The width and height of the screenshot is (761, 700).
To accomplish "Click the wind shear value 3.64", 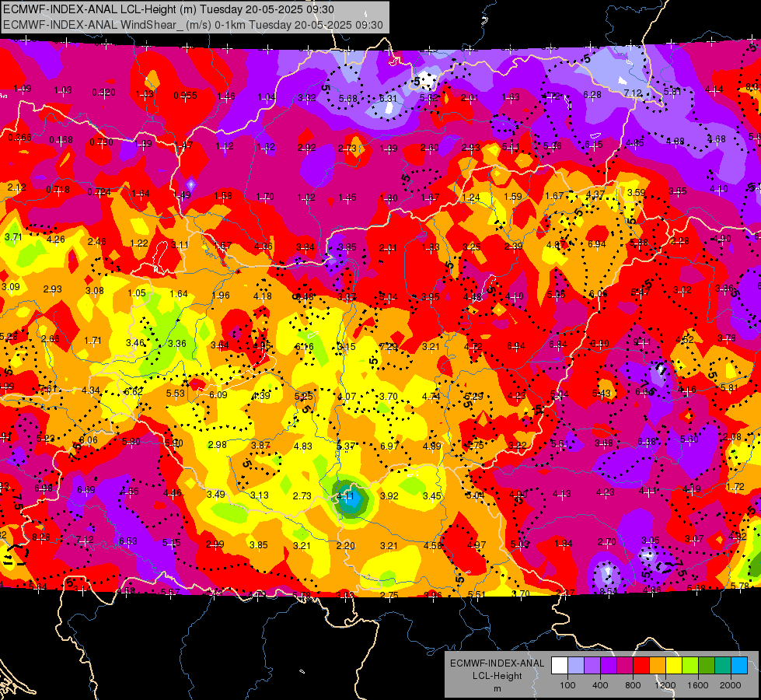I will coord(220,345).
